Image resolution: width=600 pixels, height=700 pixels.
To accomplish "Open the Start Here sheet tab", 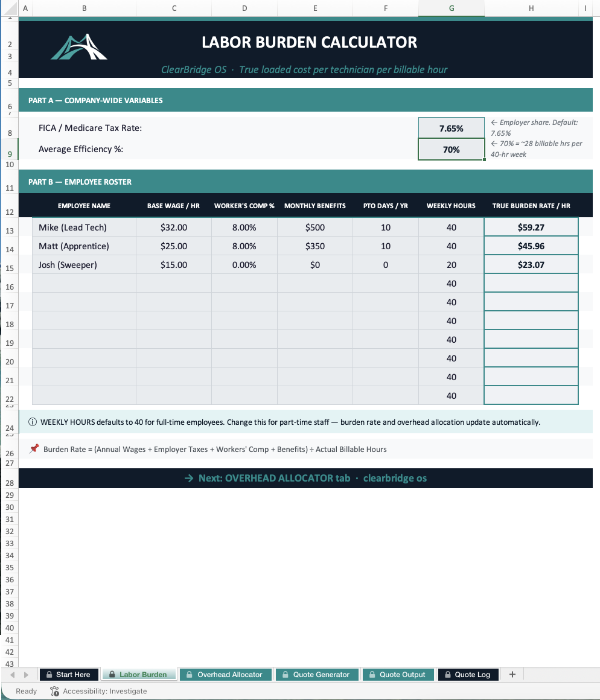I will click(x=69, y=675).
